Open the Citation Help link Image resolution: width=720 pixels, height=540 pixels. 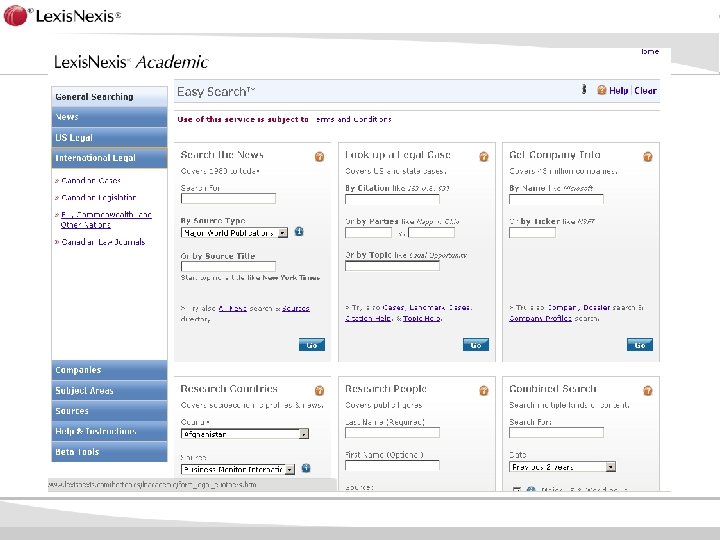point(368,318)
